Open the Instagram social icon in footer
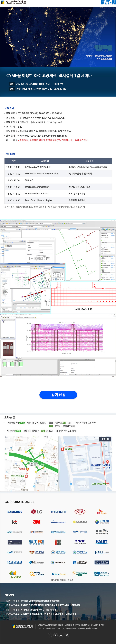The height and width of the screenshot is (644, 116). coord(67,635)
